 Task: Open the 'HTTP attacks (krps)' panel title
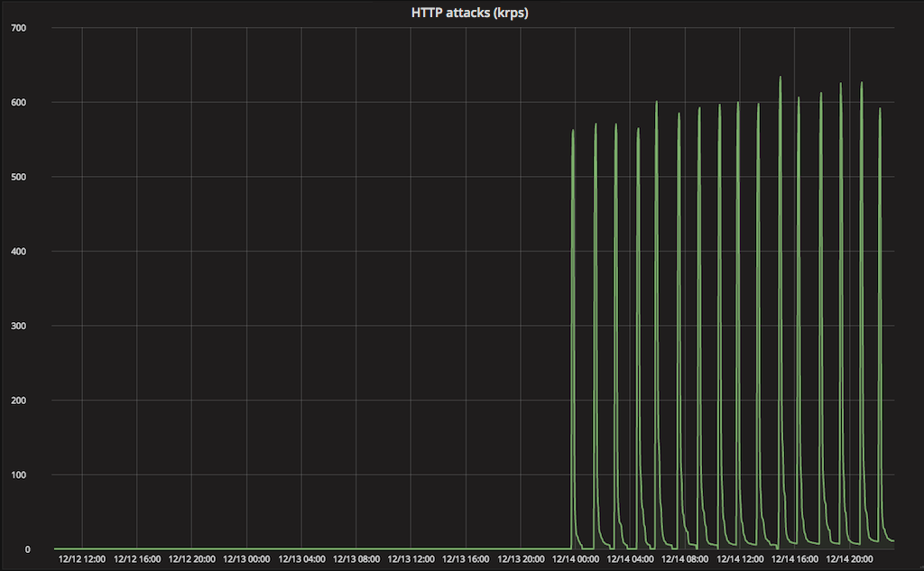click(469, 13)
